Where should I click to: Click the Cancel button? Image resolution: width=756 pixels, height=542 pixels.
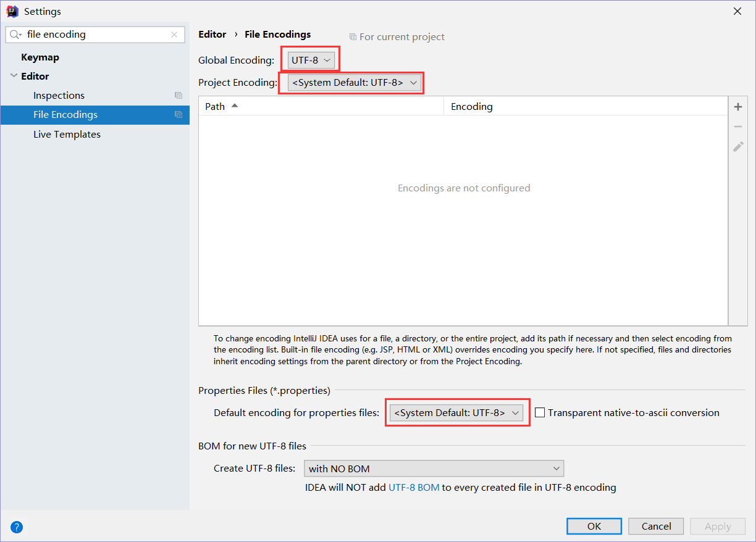point(656,526)
